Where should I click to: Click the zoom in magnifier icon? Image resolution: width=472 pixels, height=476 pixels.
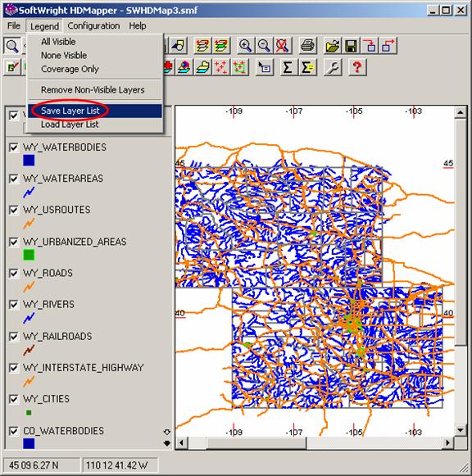coord(245,46)
